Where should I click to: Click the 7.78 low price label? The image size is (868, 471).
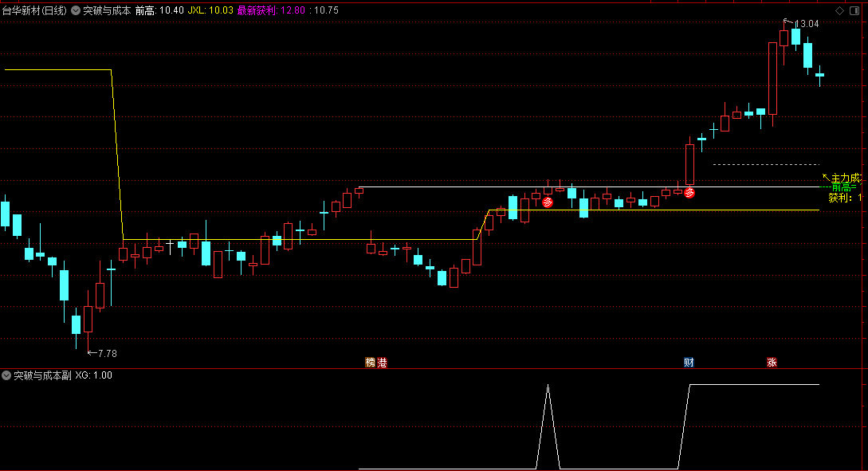[x=108, y=353]
